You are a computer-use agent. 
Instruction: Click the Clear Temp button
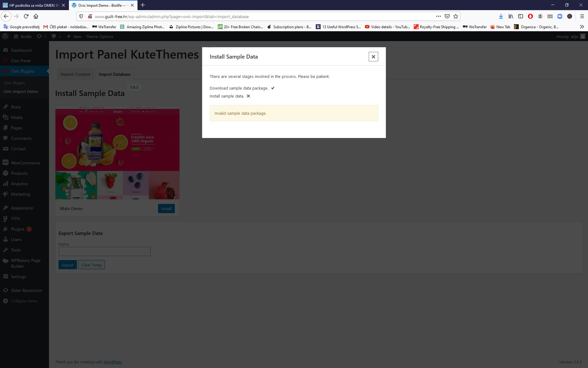pyautogui.click(x=91, y=265)
